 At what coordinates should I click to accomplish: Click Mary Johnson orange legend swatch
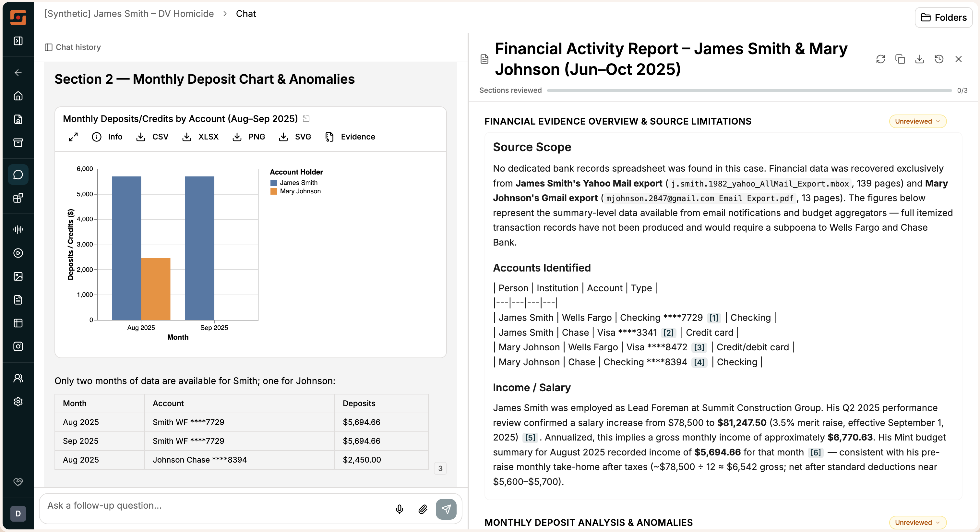coord(273,191)
